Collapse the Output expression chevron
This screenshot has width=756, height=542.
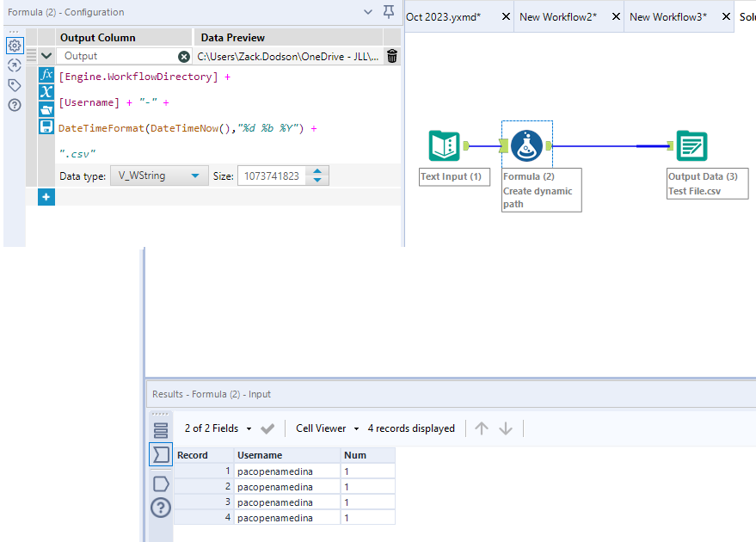coord(46,56)
